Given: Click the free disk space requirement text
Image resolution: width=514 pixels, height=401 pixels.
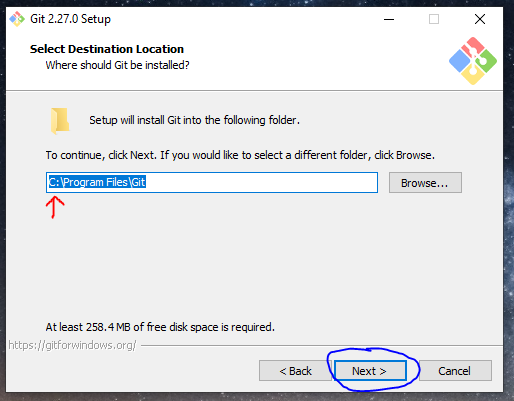Looking at the screenshot, I should pos(160,327).
